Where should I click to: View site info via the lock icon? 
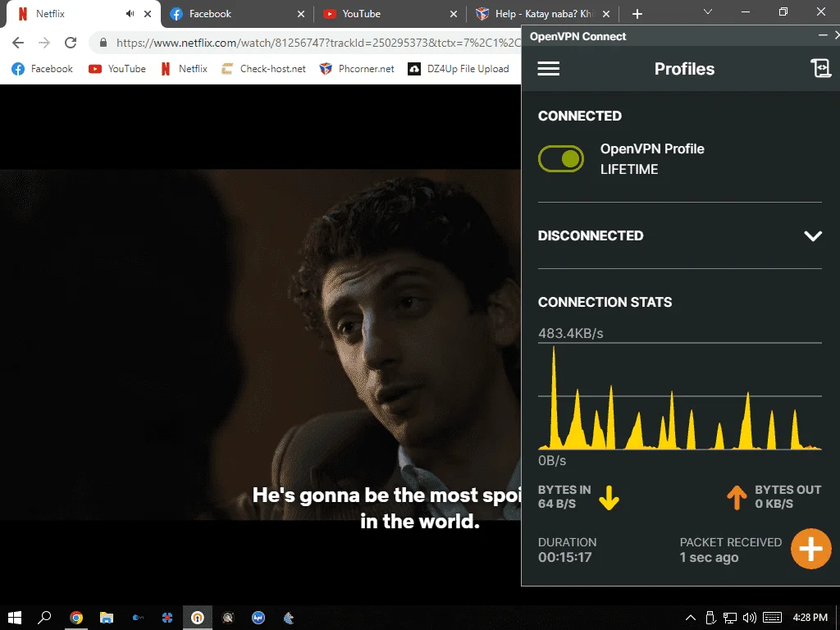pyautogui.click(x=103, y=43)
